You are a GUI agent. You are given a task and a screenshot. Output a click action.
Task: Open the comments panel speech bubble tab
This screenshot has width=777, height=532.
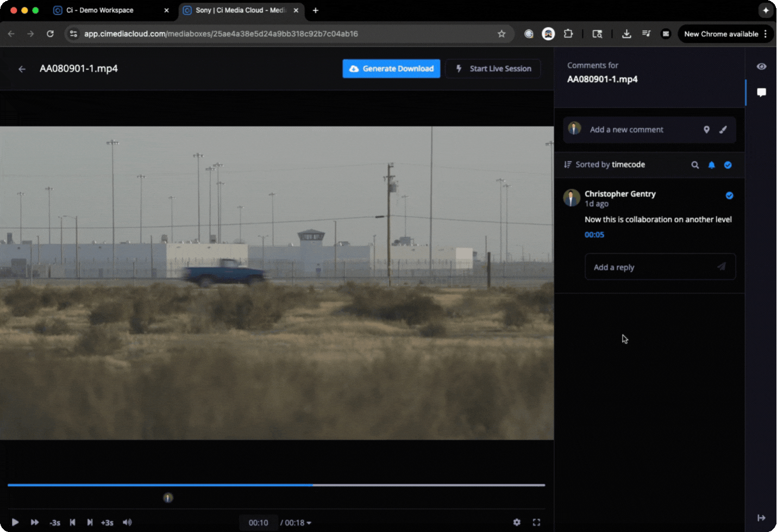point(762,92)
